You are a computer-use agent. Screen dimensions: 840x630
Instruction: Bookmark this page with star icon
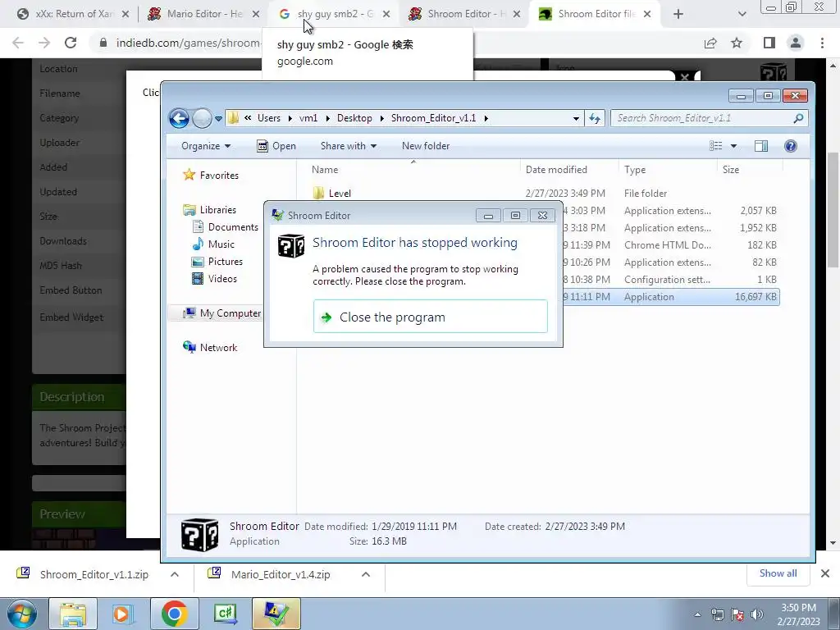[x=737, y=43]
